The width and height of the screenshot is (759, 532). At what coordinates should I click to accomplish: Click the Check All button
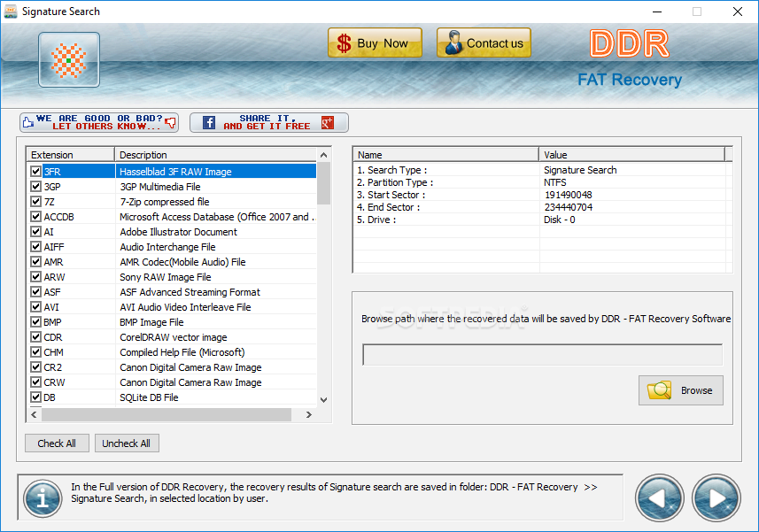[x=57, y=443]
